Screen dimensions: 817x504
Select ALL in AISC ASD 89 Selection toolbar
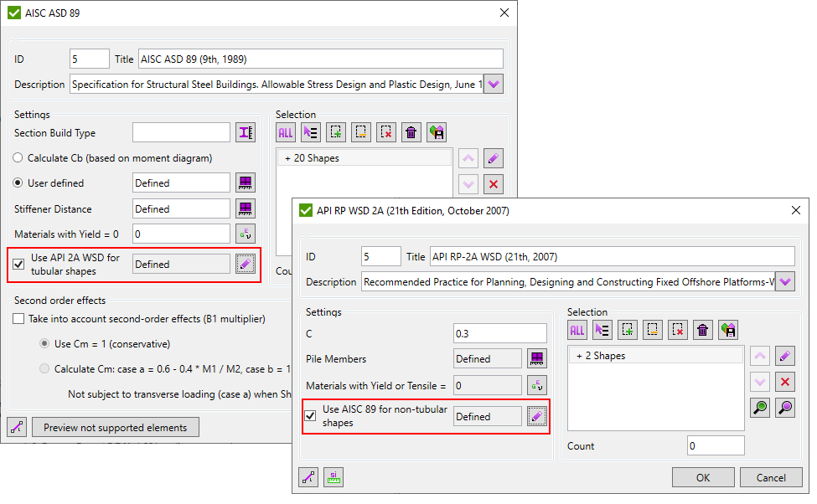pyautogui.click(x=286, y=132)
